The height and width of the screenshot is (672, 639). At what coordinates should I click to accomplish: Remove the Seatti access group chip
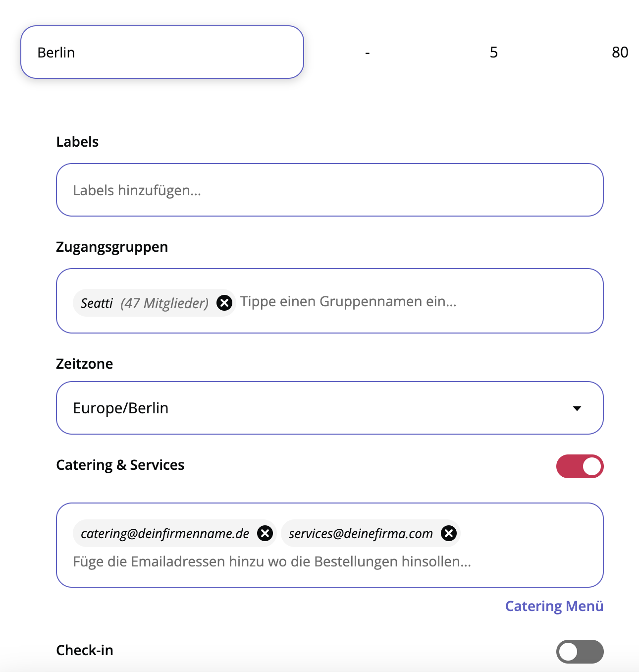tap(224, 303)
